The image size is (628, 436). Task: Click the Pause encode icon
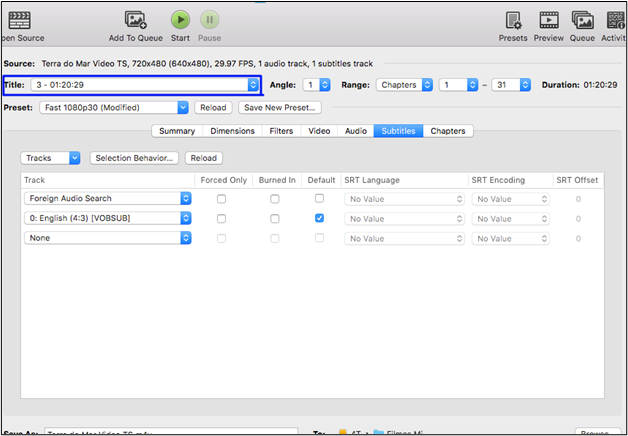click(x=210, y=20)
